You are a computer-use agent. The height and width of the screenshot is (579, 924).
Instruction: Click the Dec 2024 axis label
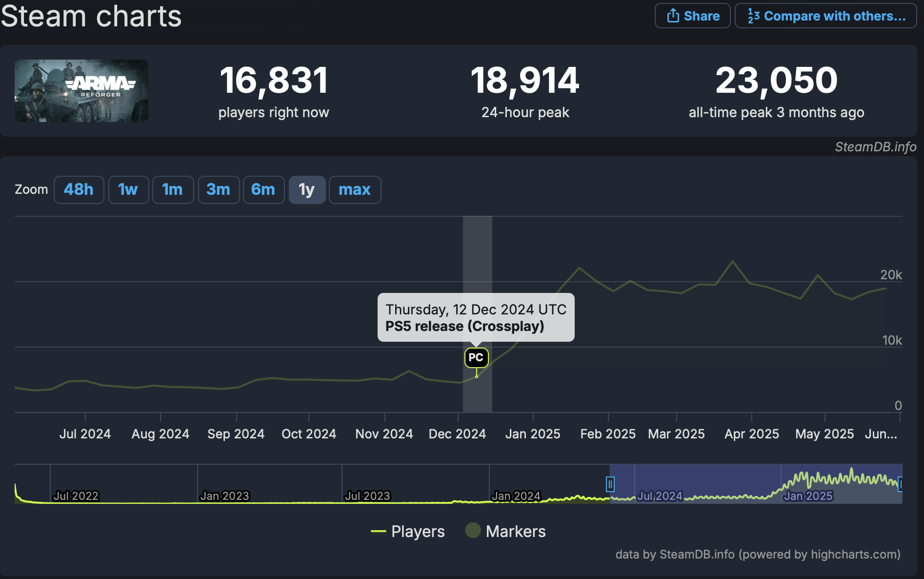(x=457, y=434)
